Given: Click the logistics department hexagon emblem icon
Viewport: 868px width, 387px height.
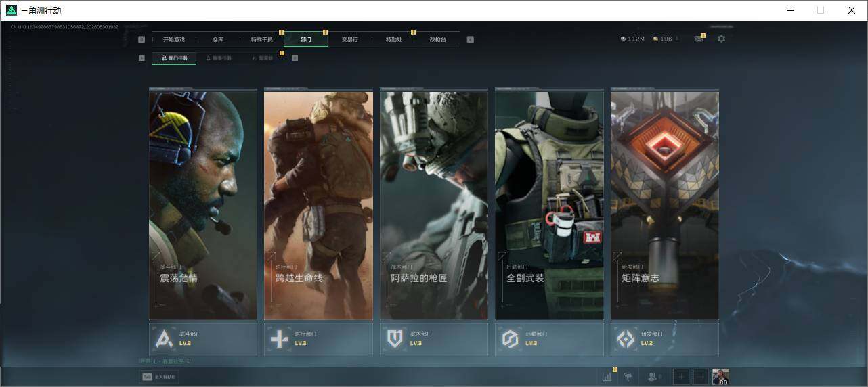Looking at the screenshot, I should click(x=510, y=339).
